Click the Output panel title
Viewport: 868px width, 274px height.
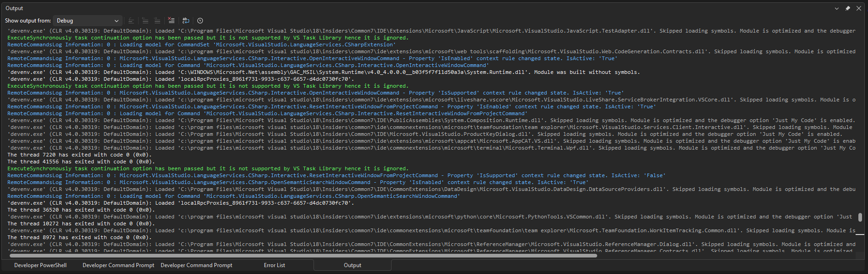[14, 8]
